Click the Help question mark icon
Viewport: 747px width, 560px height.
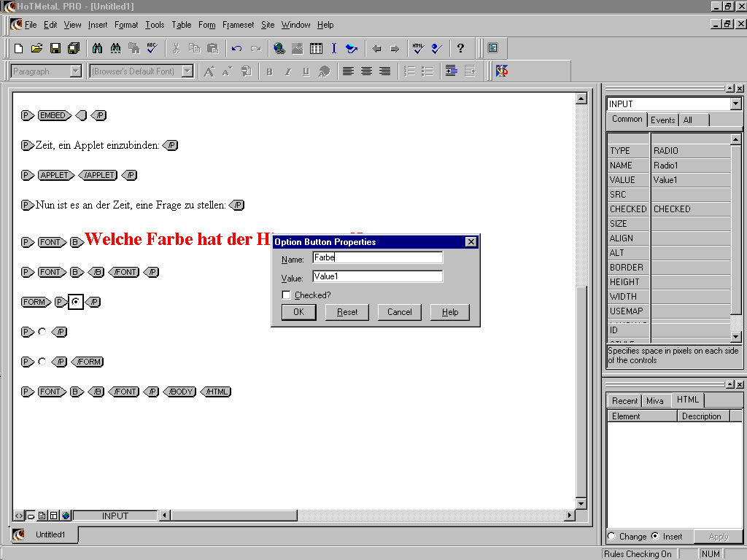coord(460,49)
